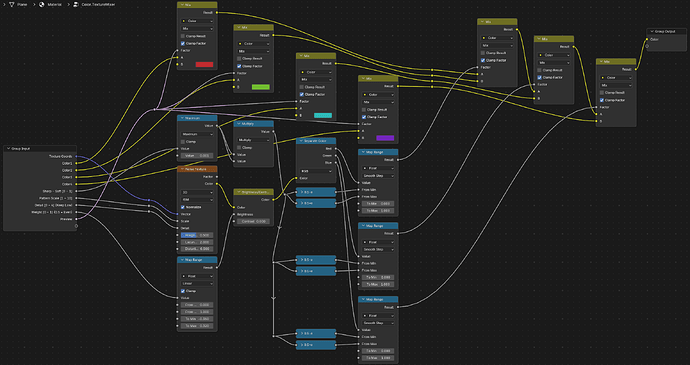Collapse the Group Input node
Screen dimensions: 690x365
tap(8, 149)
